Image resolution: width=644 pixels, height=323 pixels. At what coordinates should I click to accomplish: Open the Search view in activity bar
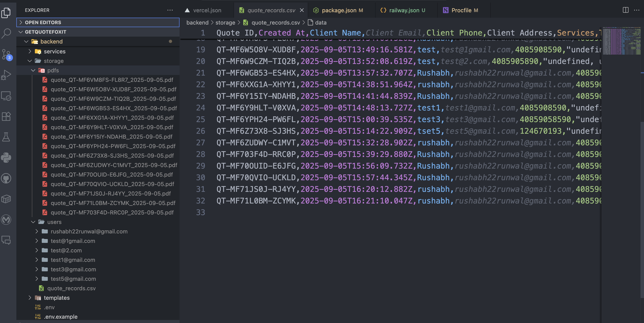pyautogui.click(x=6, y=33)
